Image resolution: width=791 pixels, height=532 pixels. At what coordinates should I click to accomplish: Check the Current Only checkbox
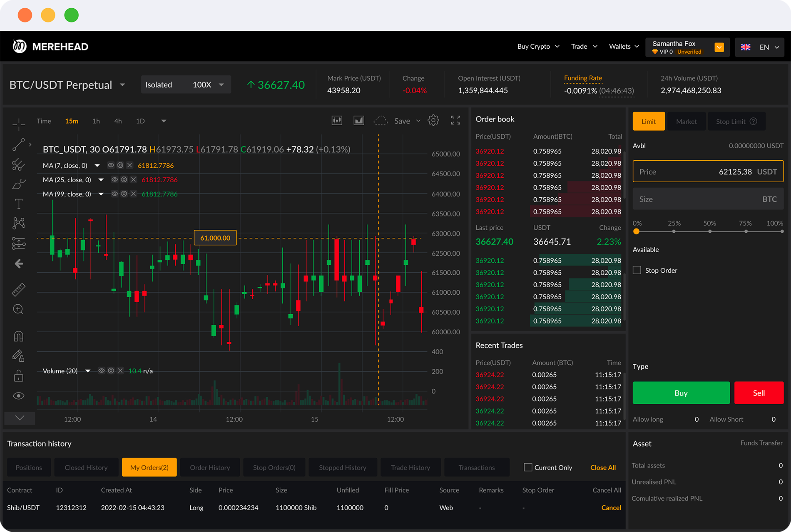pos(528,467)
